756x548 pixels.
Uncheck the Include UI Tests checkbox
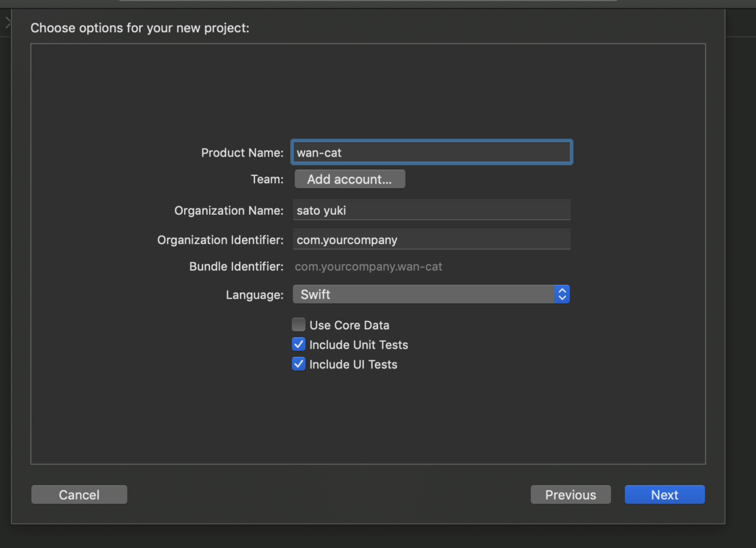pyautogui.click(x=298, y=364)
